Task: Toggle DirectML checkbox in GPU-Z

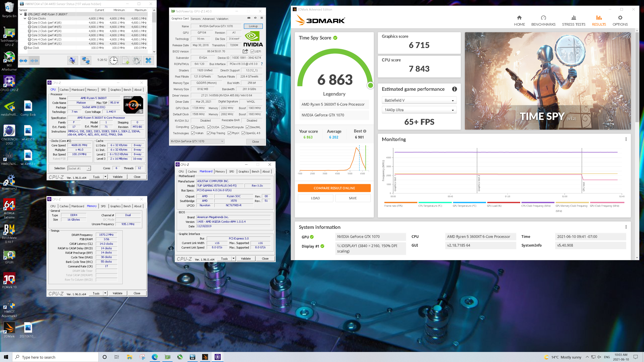Action: pos(247,127)
